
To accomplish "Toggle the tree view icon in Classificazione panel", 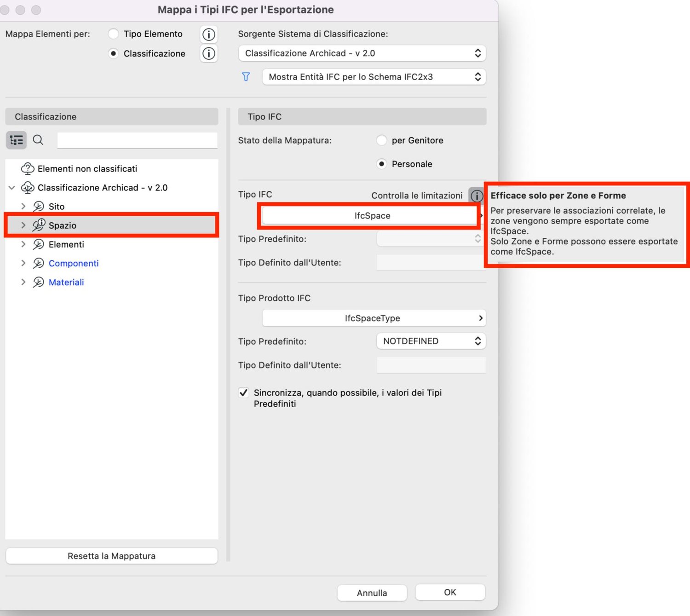I will click(x=17, y=140).
